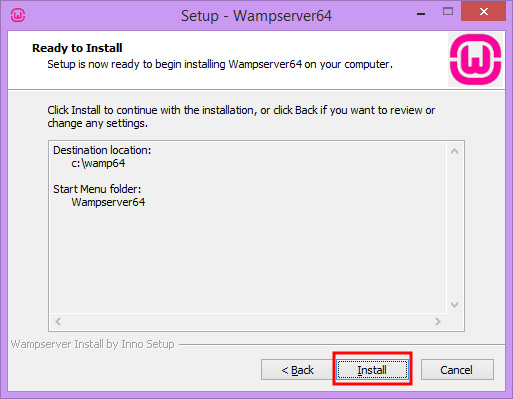Click the c:\wamp64 destination path text
This screenshot has height=399, width=513.
98,163
